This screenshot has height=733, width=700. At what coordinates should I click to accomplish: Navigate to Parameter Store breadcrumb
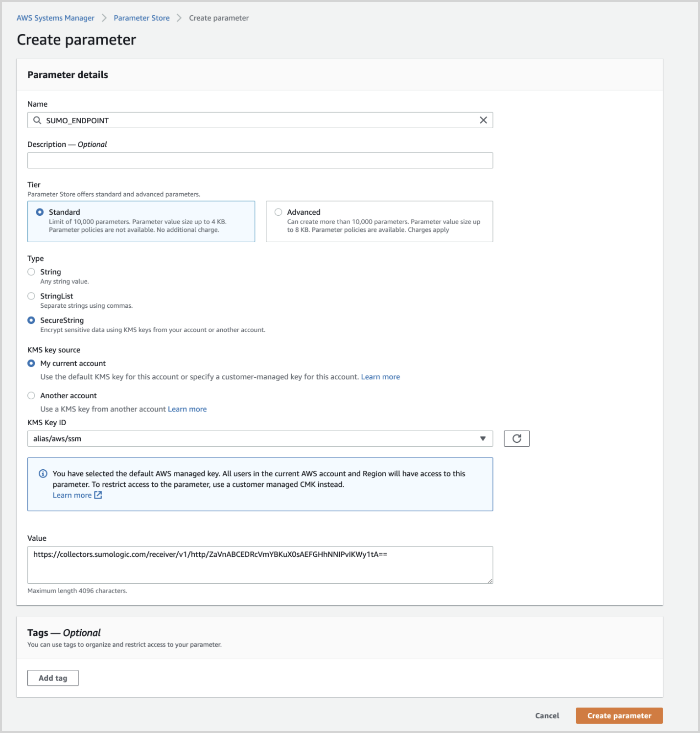[x=141, y=18]
